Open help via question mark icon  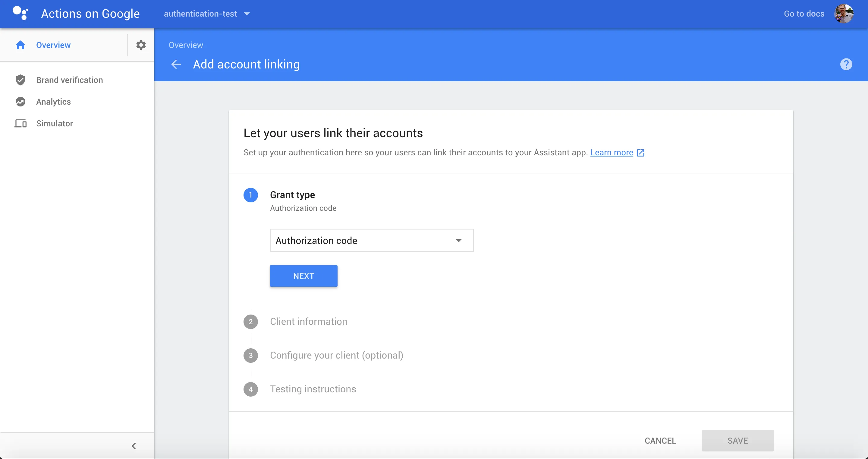846,64
